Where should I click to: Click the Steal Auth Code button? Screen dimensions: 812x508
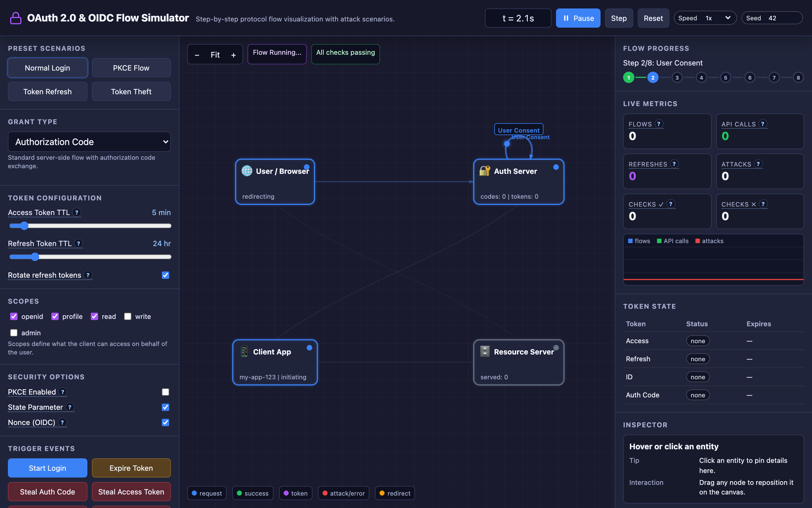coord(47,492)
